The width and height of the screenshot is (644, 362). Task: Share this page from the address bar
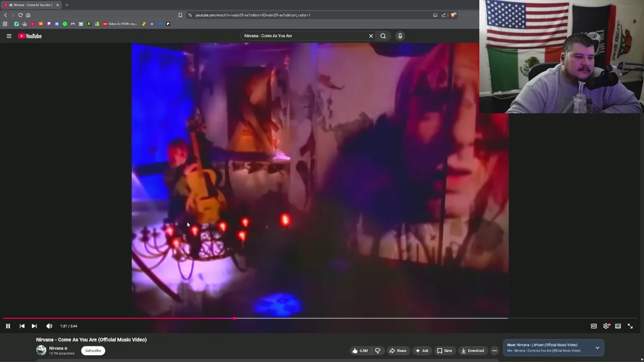click(444, 15)
